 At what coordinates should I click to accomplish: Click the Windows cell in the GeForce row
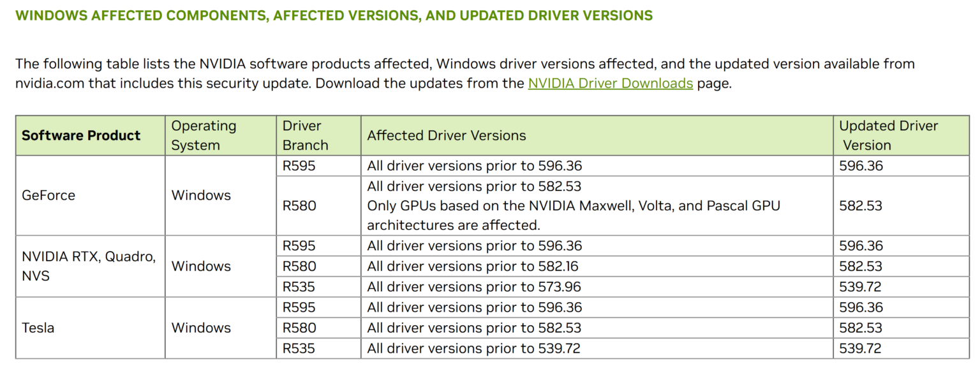(x=221, y=195)
